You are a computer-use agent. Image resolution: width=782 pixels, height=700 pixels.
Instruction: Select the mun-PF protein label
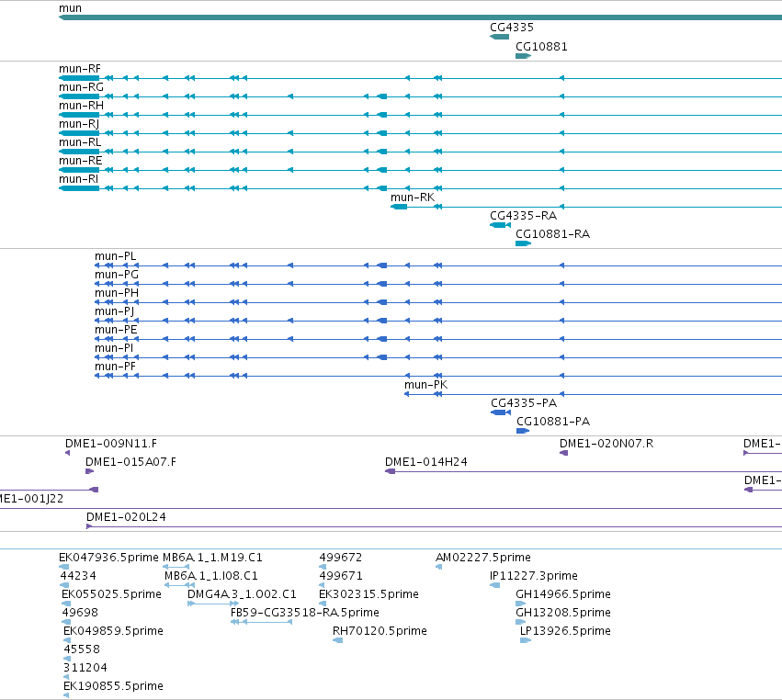click(x=115, y=367)
